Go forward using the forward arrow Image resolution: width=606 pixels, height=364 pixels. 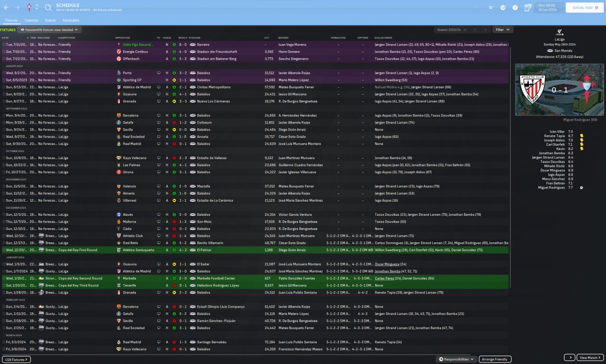[x=18, y=8]
